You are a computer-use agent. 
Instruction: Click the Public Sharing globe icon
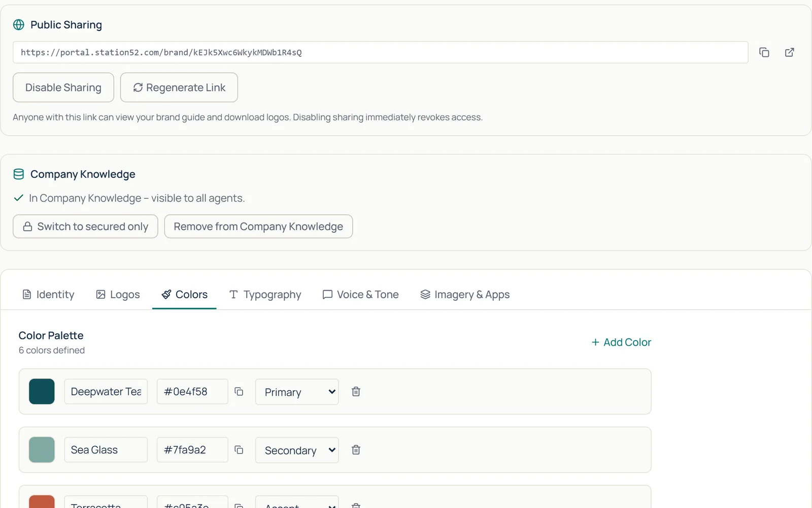point(19,25)
